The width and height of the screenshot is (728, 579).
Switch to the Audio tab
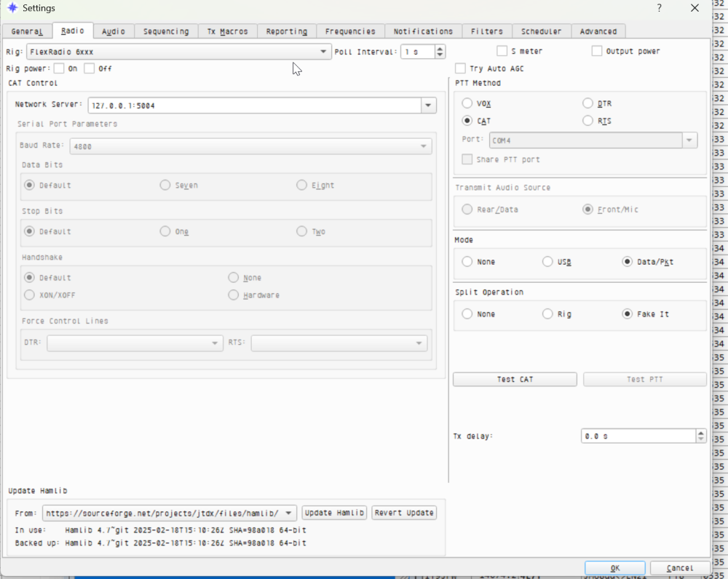[x=114, y=31]
